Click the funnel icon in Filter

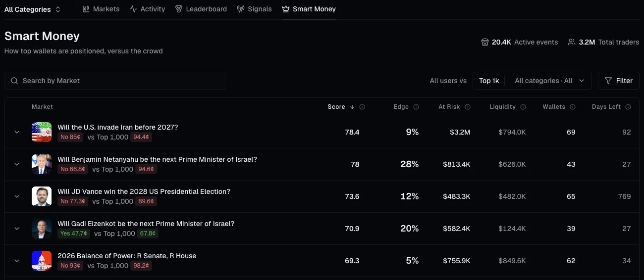[608, 81]
